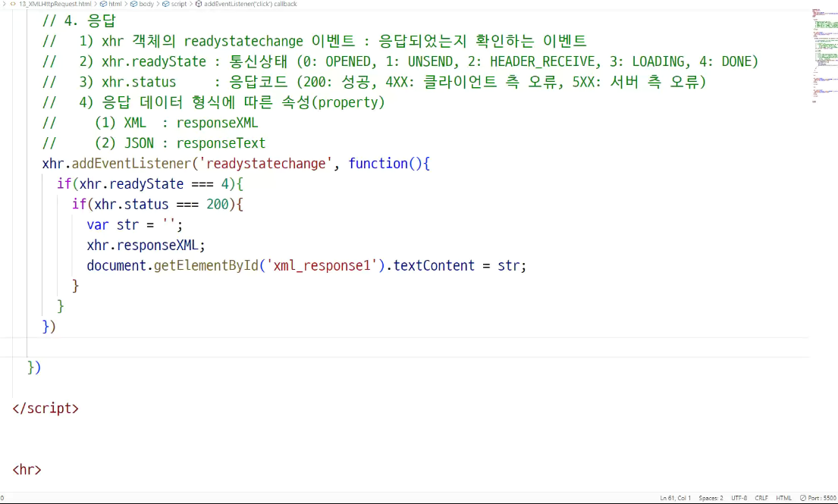Screen dimensions: 838x504
Task: Click the '응답 데이터 형식에 따른 속성(property)' comment
Action: [x=214, y=102]
